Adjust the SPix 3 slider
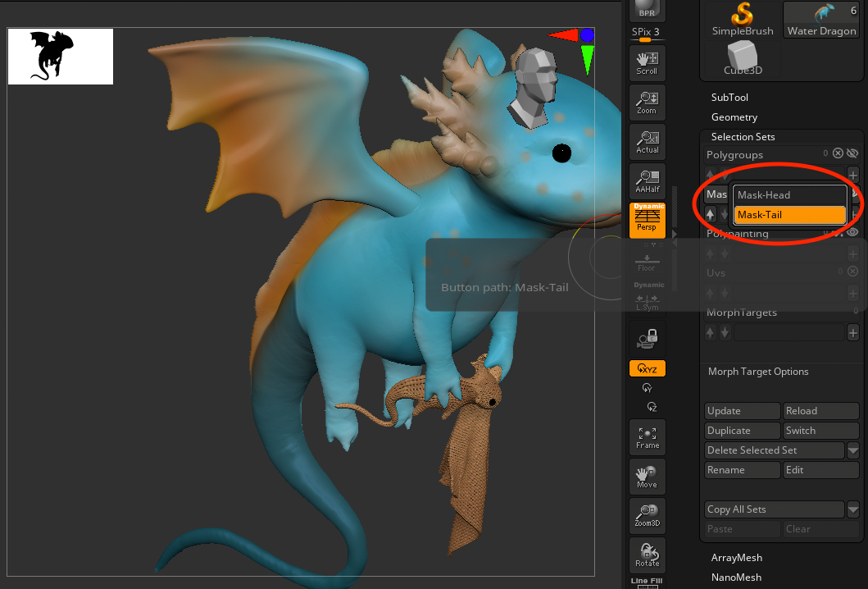868x589 pixels. pyautogui.click(x=646, y=34)
